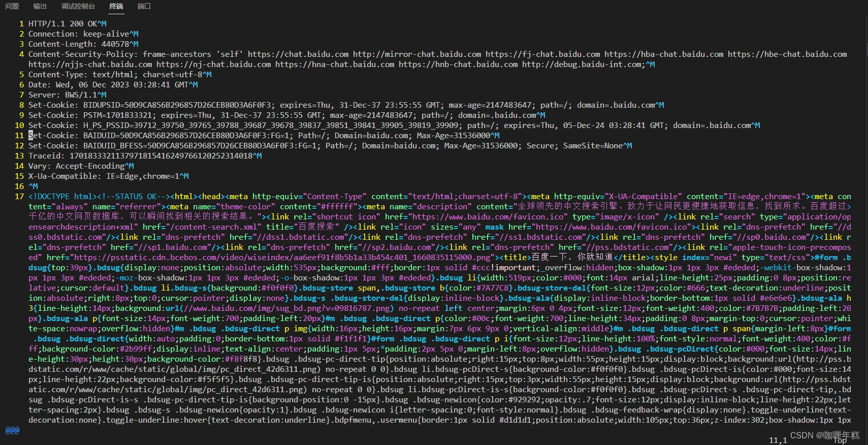This screenshot has width=868, height=445.
Task: Select the 终端 tab
Action: point(116,6)
